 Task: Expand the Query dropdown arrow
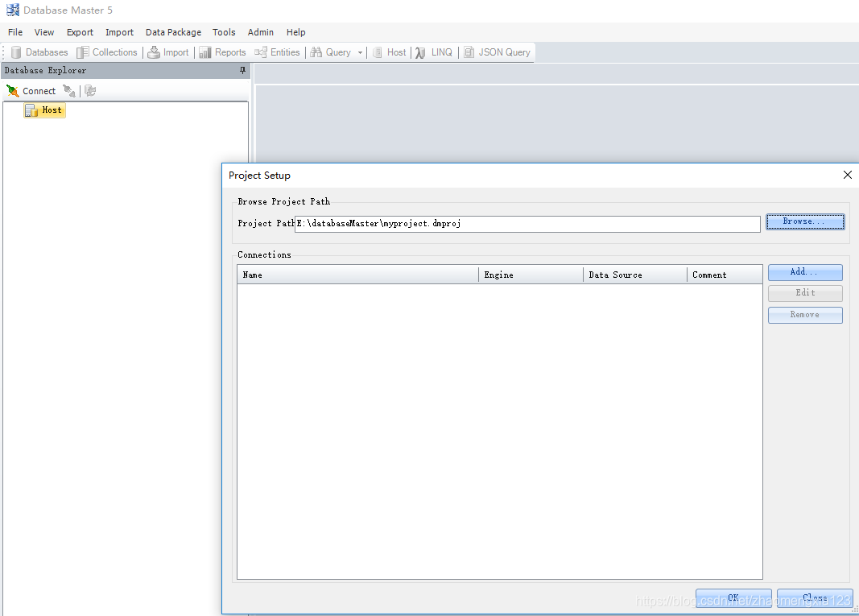(360, 52)
